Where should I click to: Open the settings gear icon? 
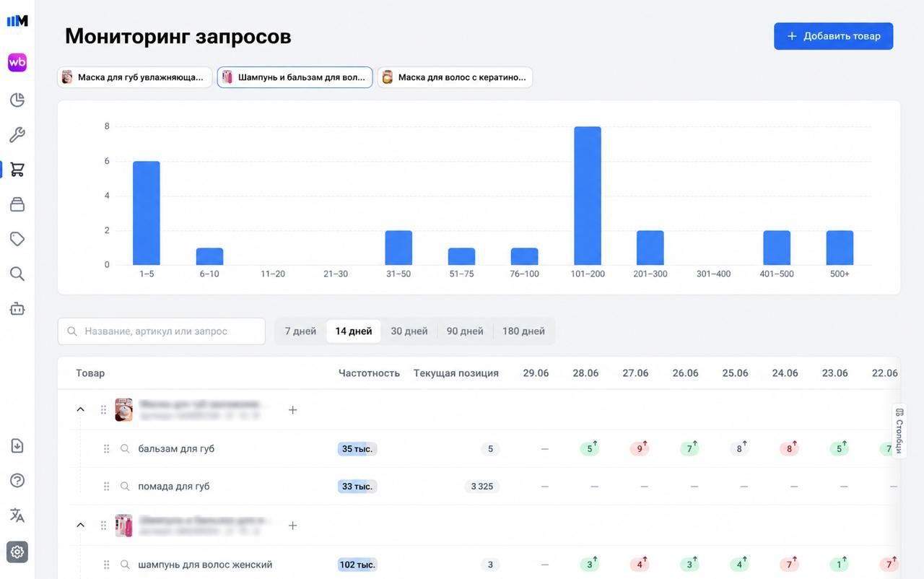tap(17, 552)
